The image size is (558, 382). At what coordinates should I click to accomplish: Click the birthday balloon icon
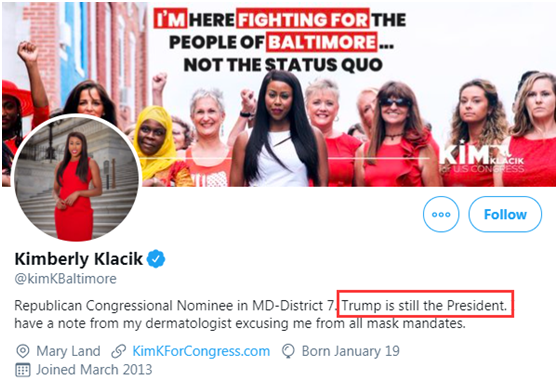[288, 351]
